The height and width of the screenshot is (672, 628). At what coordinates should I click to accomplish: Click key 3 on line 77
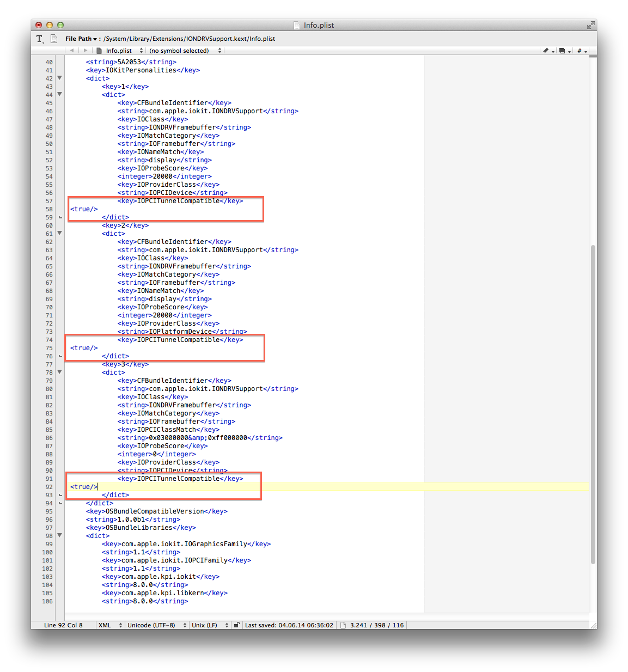[125, 364]
